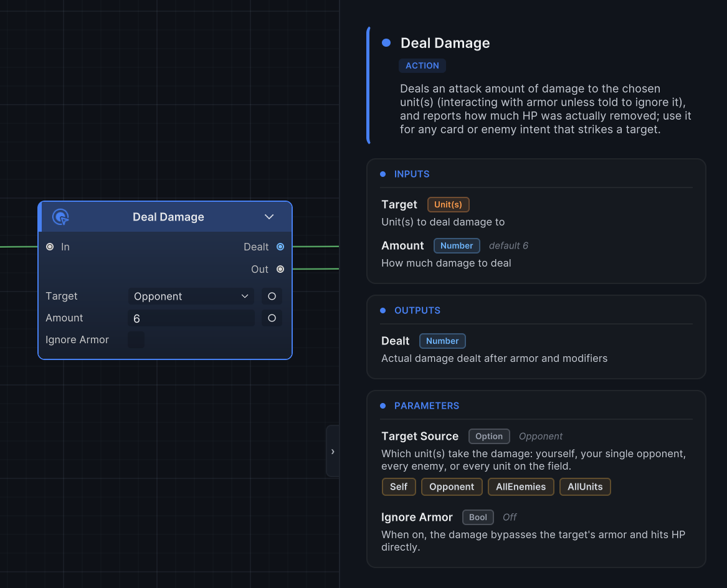
Task: Click the 'Ignore Armor' label on the node
Action: (77, 340)
